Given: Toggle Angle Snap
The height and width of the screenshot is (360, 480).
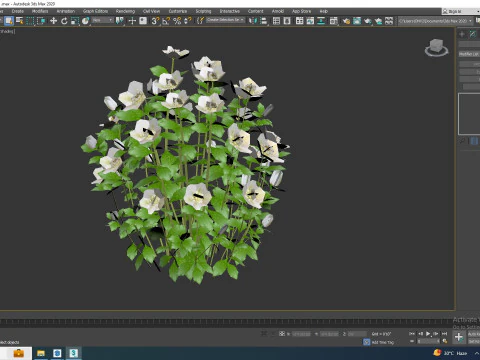Looking at the screenshot, I should click(166, 21).
